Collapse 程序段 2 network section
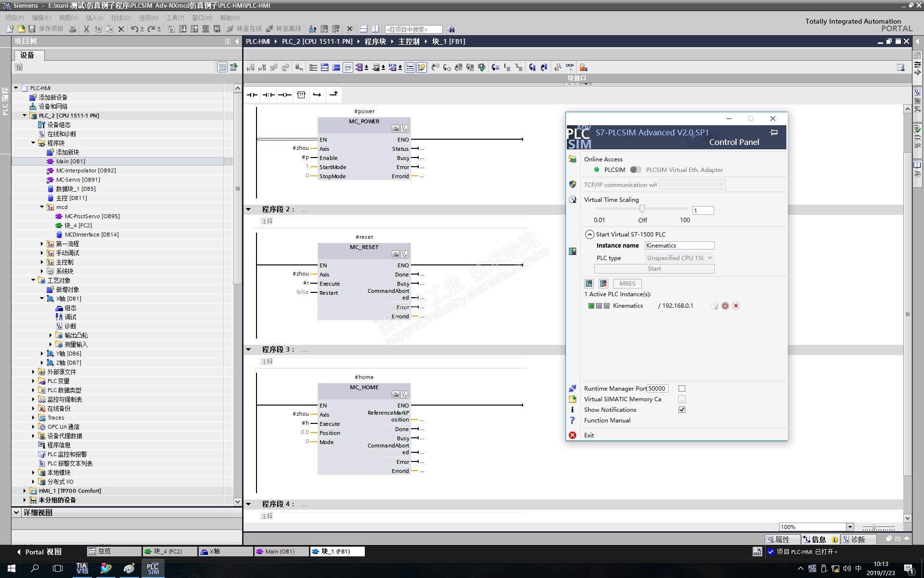The image size is (924, 578). [248, 209]
